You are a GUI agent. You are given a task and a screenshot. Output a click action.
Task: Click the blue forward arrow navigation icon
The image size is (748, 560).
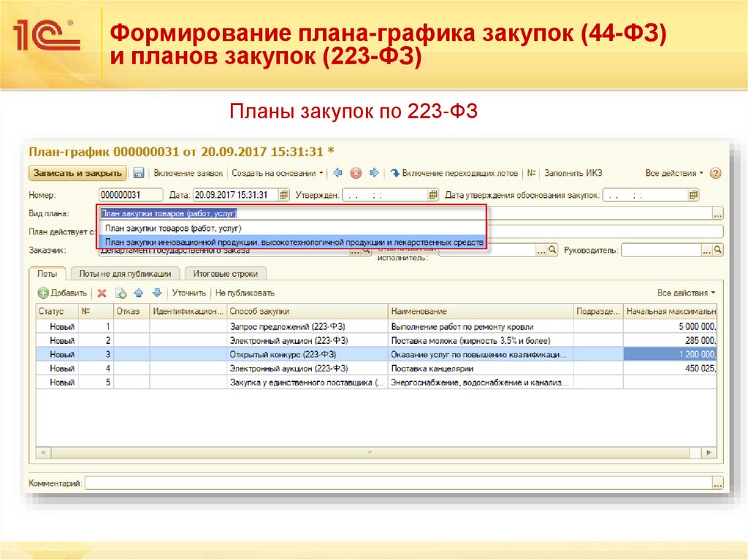373,174
